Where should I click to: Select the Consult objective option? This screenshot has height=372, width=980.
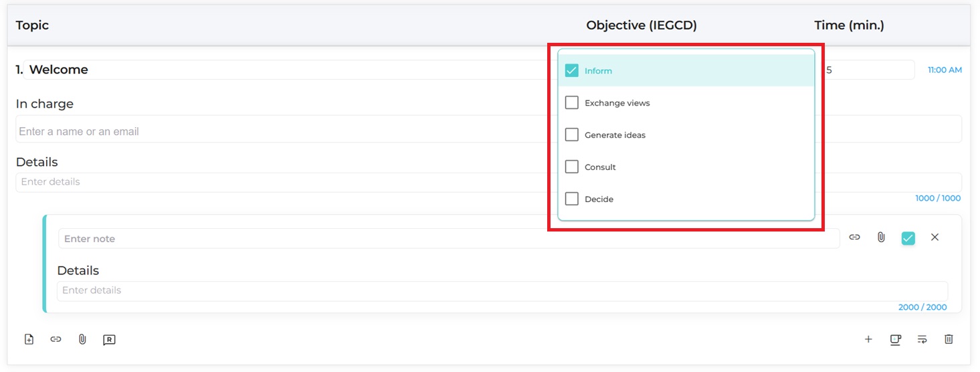pos(571,167)
